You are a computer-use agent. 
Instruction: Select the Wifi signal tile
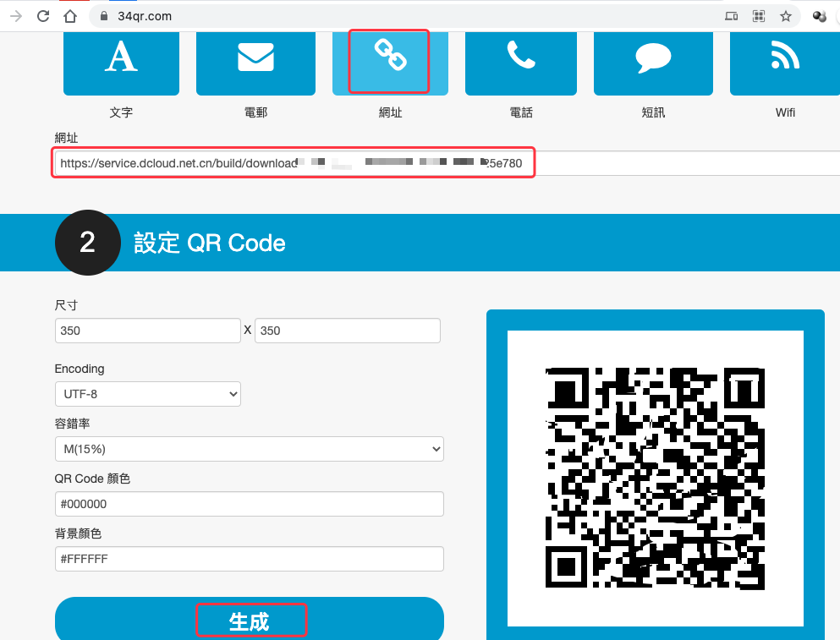tap(785, 63)
